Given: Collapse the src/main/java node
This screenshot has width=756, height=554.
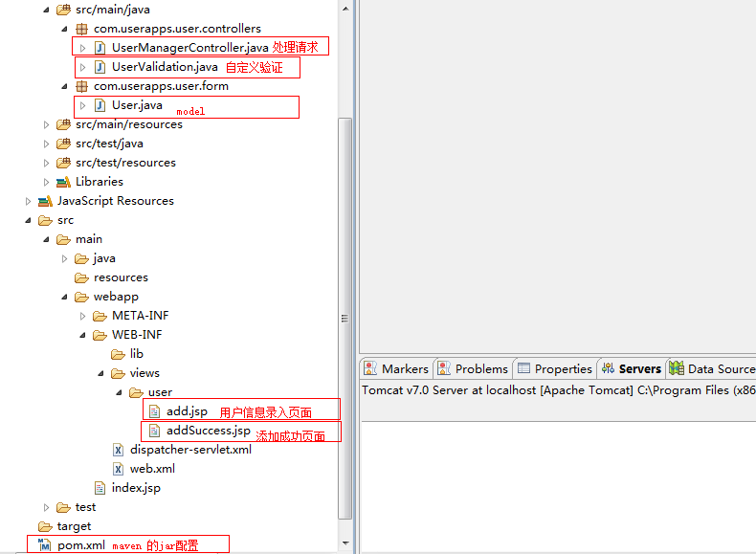Looking at the screenshot, I should pos(46,10).
